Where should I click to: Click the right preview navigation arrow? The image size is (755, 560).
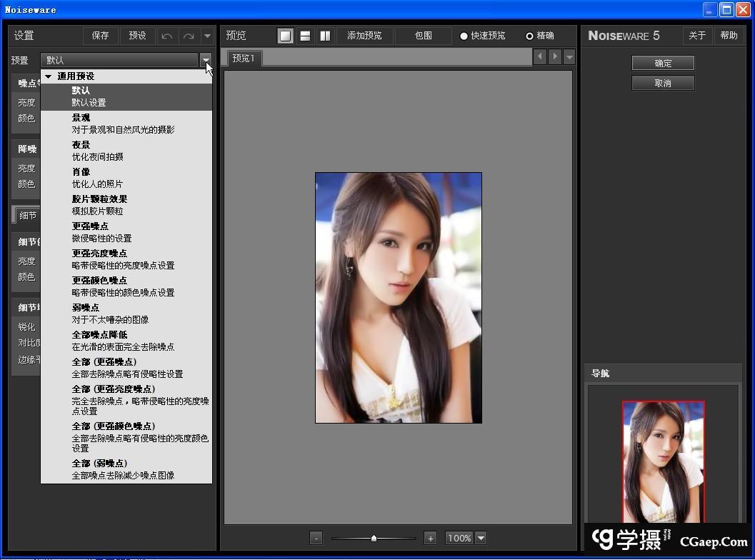pyautogui.click(x=555, y=56)
